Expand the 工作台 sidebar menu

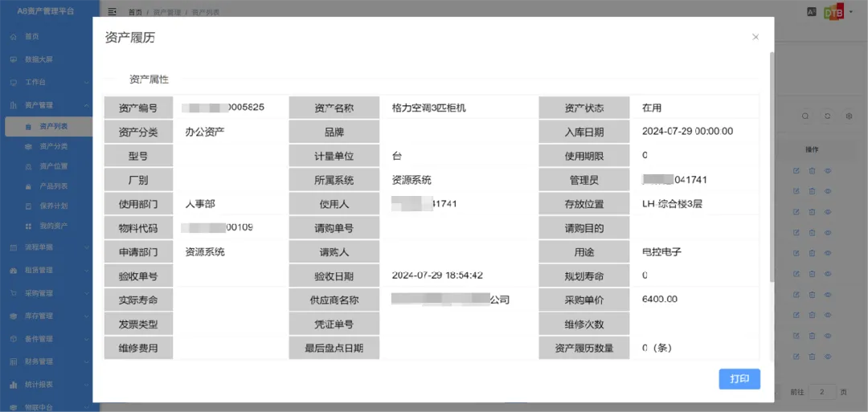pos(46,83)
